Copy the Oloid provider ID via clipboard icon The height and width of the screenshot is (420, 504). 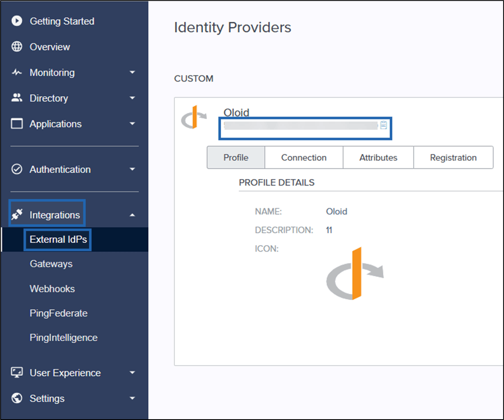384,125
